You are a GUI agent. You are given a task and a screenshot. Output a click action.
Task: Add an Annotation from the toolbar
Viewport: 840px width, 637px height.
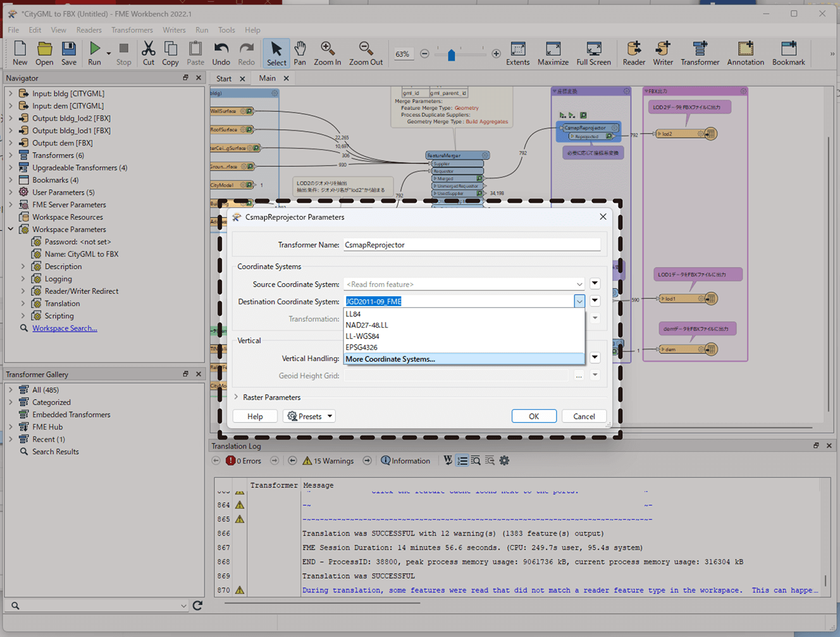(745, 53)
